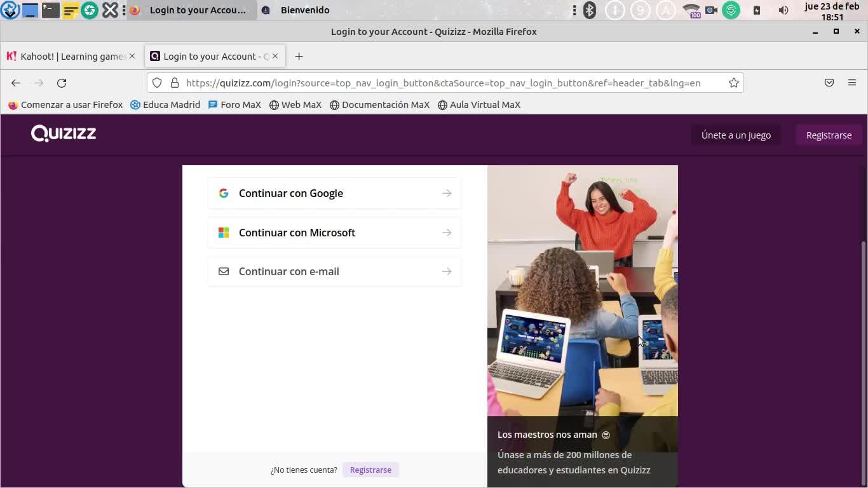Click the Quizizz logo

64,133
